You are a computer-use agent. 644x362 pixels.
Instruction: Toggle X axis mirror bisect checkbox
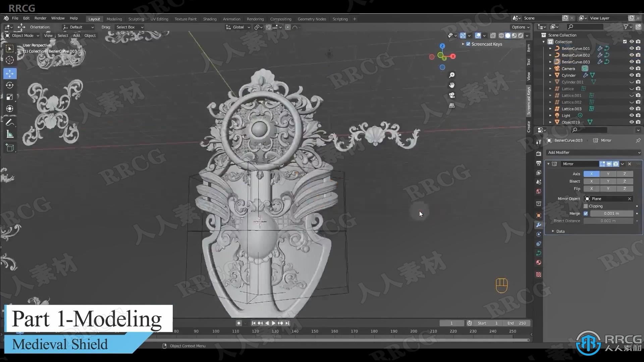click(591, 181)
